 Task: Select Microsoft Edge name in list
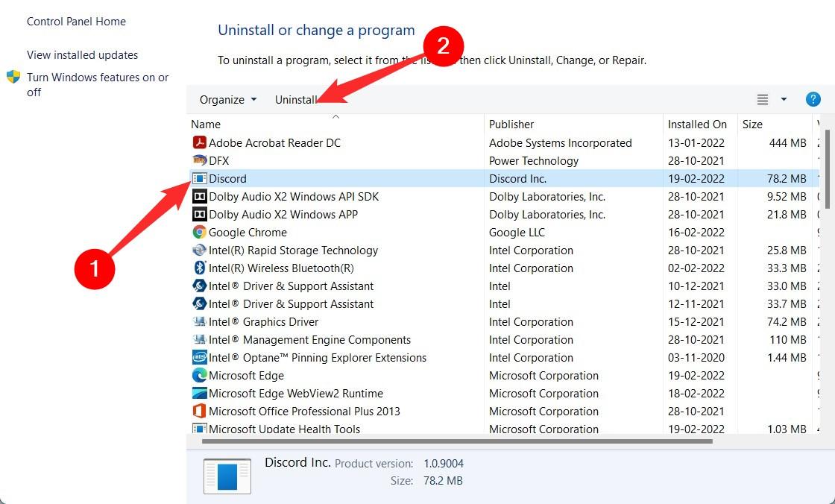[x=246, y=376]
